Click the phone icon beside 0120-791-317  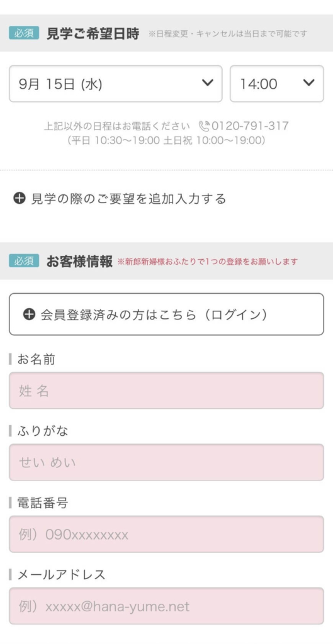[204, 126]
